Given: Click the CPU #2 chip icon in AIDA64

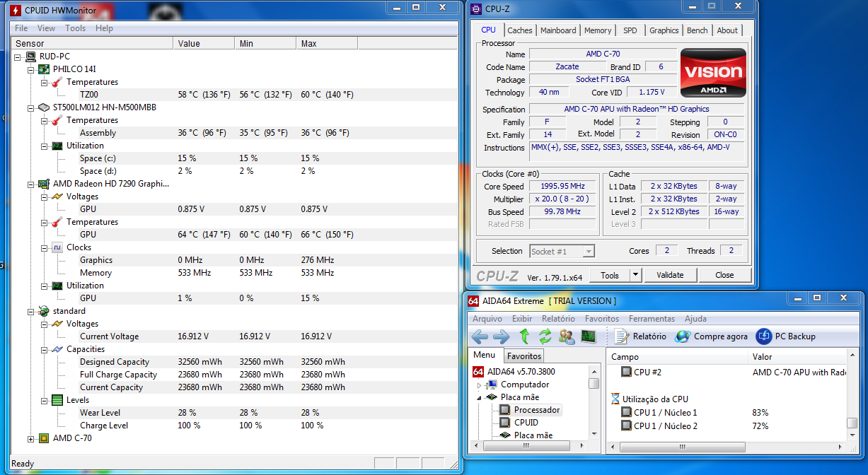Looking at the screenshot, I should [626, 372].
